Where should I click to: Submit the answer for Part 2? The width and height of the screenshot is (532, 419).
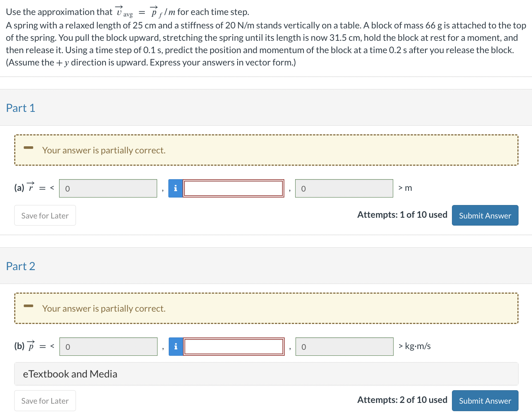click(485, 400)
